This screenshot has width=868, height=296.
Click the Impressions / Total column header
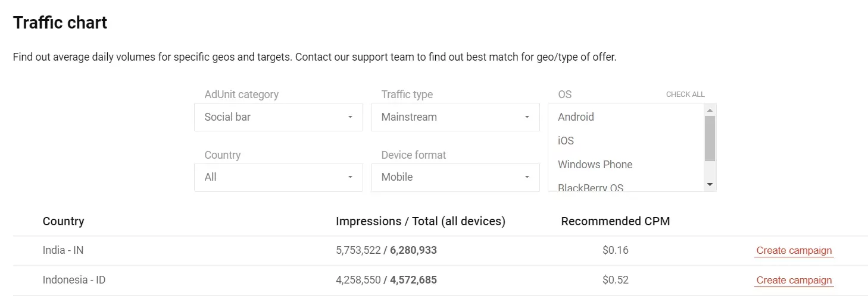(420, 222)
